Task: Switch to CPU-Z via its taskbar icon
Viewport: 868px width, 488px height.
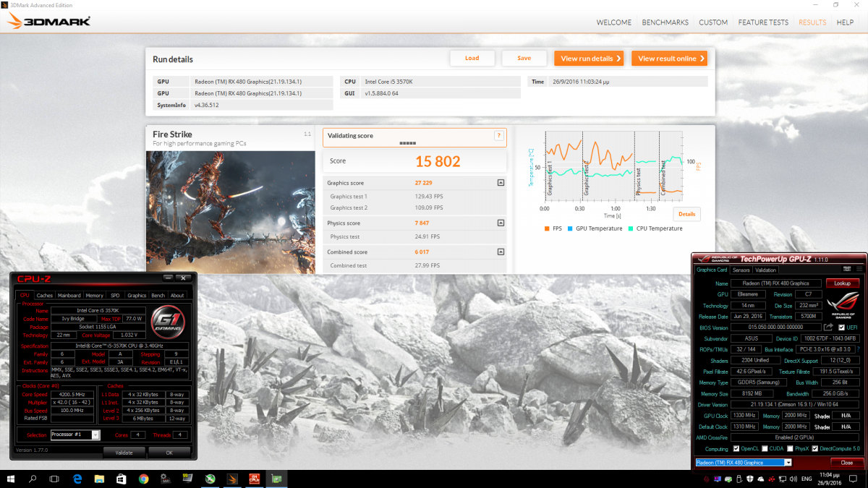Action: click(x=254, y=479)
